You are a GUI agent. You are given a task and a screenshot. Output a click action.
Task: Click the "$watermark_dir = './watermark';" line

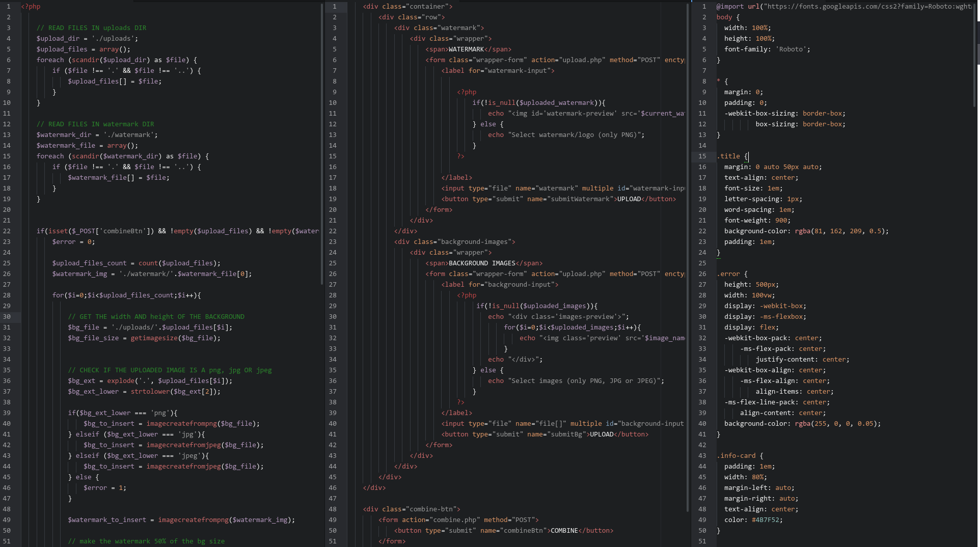(97, 135)
